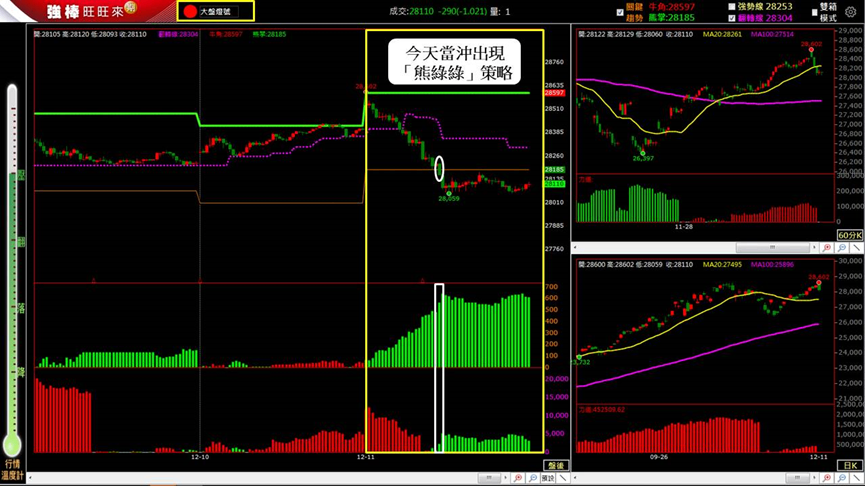Click the 日K timeframe button

[x=850, y=466]
